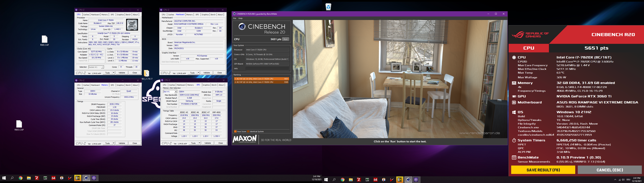Screen dimensions: 644x183
Task: Click Close in the CPU-Z Memory window
Action: point(135,143)
